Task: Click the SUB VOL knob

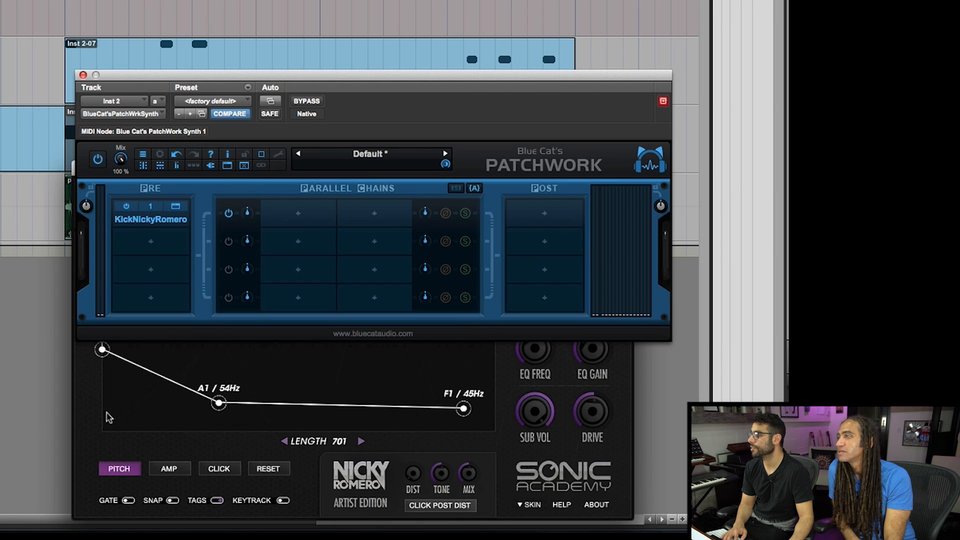Action: 535,411
